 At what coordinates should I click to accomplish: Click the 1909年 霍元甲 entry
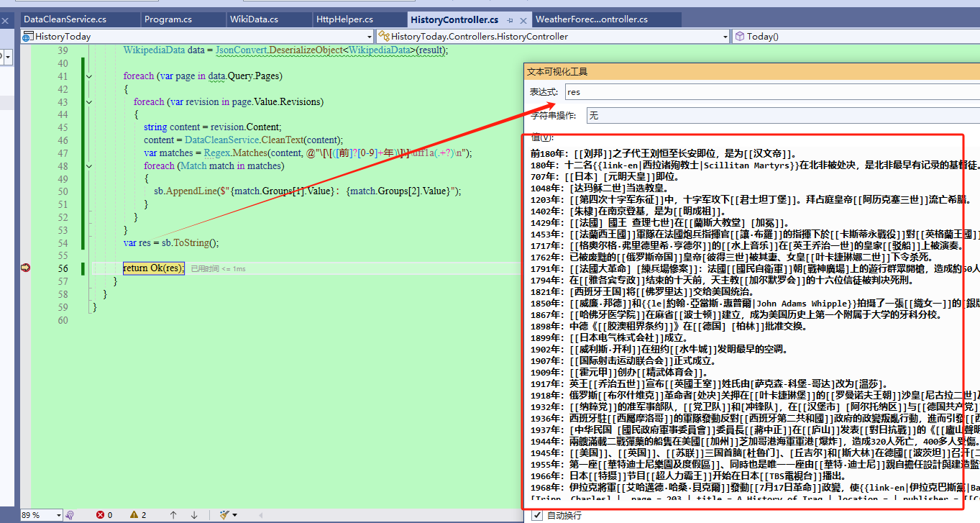pos(620,373)
